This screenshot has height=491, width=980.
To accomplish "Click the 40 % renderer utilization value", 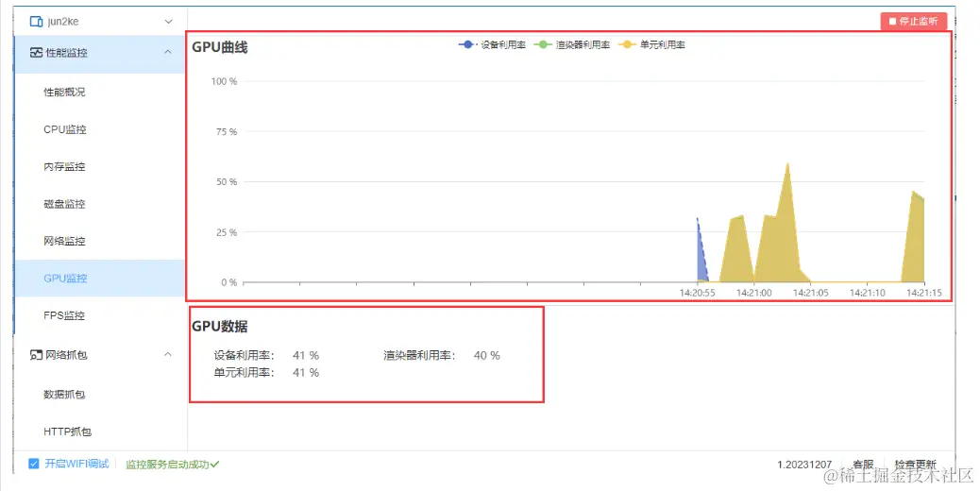I will pos(487,355).
